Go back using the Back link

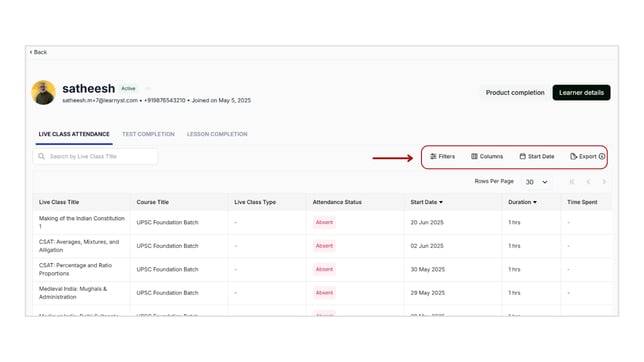click(38, 52)
